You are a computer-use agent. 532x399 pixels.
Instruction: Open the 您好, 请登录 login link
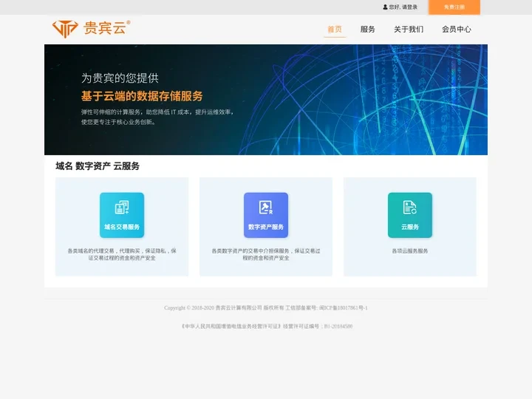tap(403, 7)
